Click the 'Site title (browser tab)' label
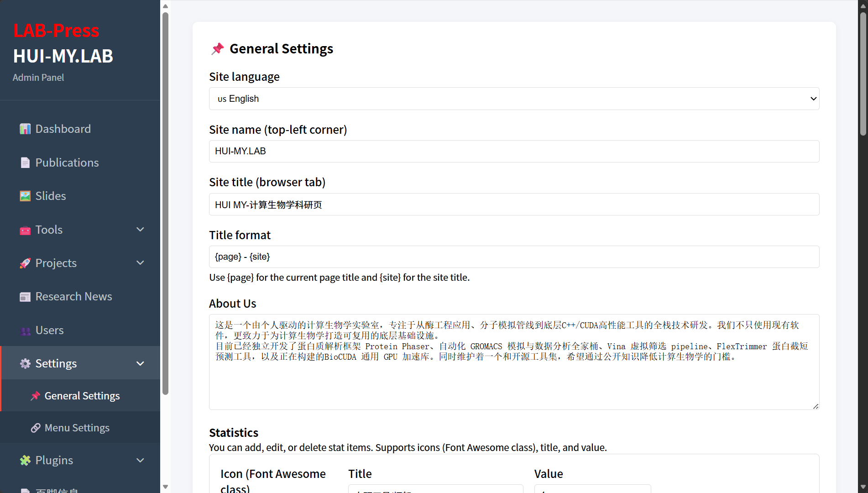 (267, 182)
